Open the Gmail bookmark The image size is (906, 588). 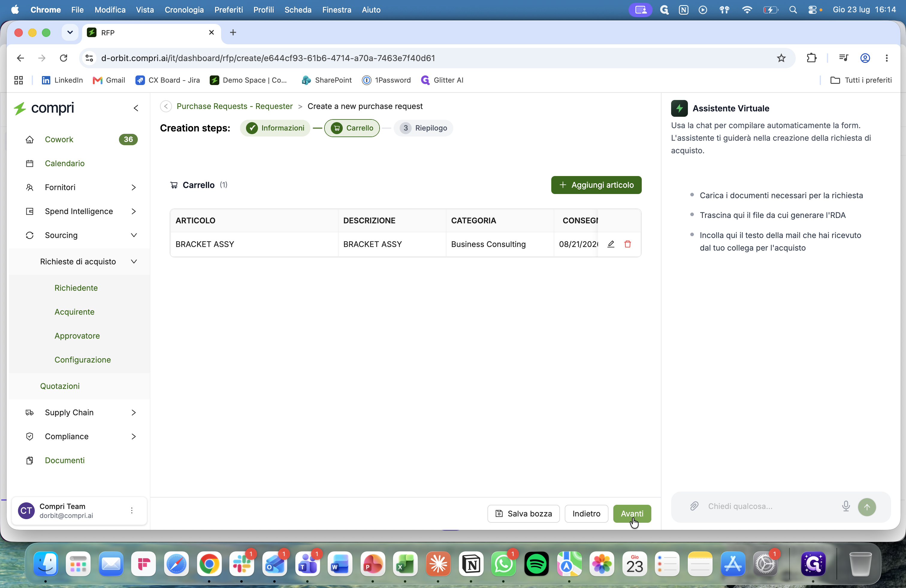pos(109,80)
